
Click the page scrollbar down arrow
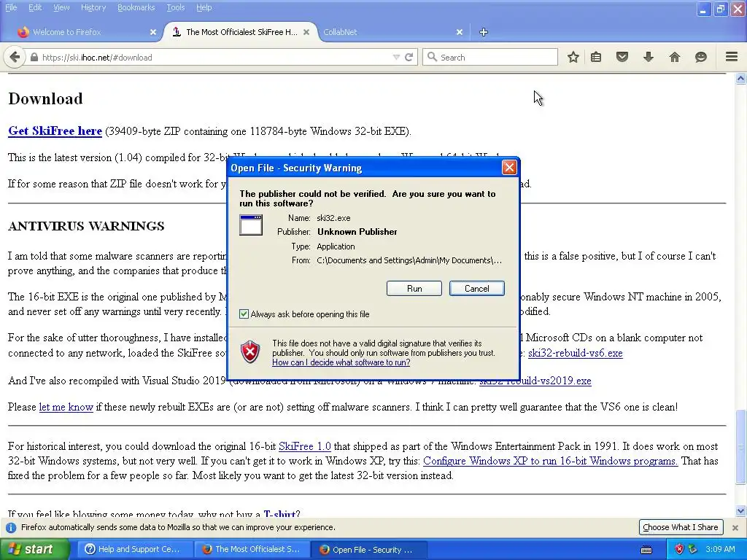pos(741,511)
